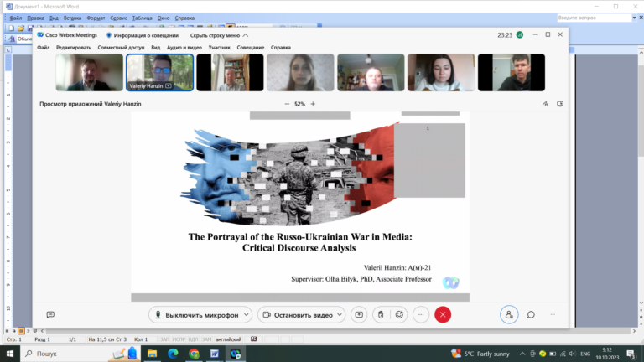Screen dimensions: 644x362
Task: Expand microphone options dropdown arrow
Action: pyautogui.click(x=247, y=315)
